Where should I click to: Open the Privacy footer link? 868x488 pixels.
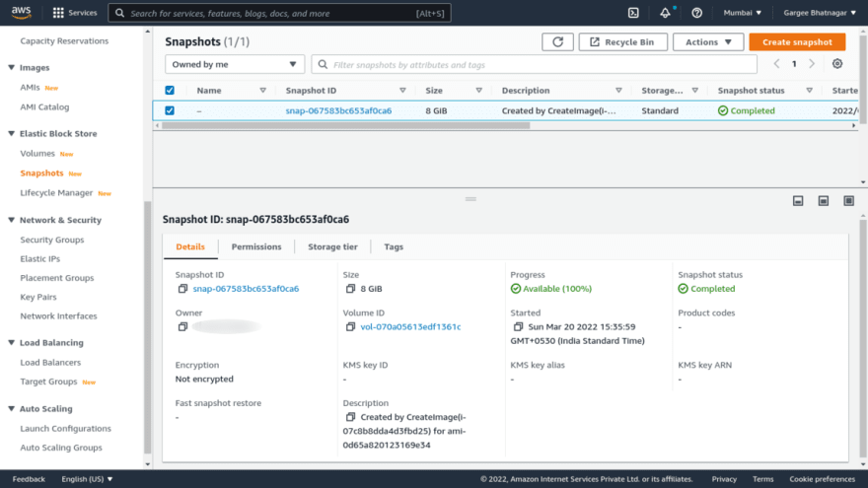pyautogui.click(x=724, y=479)
